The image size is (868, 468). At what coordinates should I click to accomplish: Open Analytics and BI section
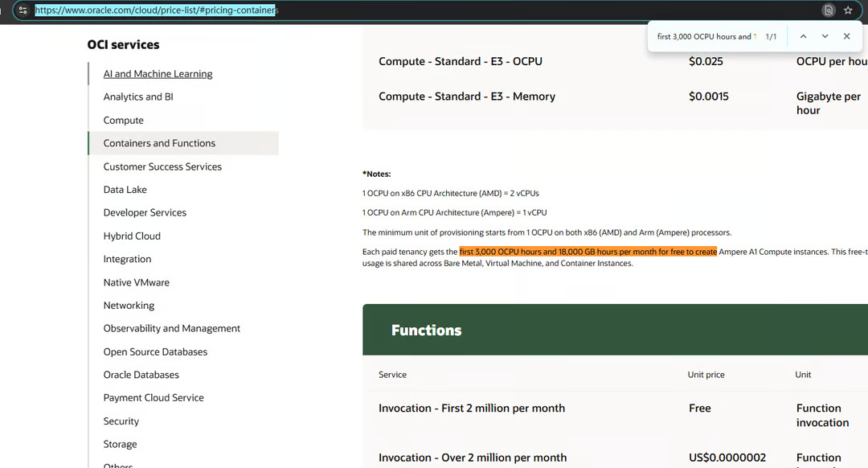[x=138, y=97]
